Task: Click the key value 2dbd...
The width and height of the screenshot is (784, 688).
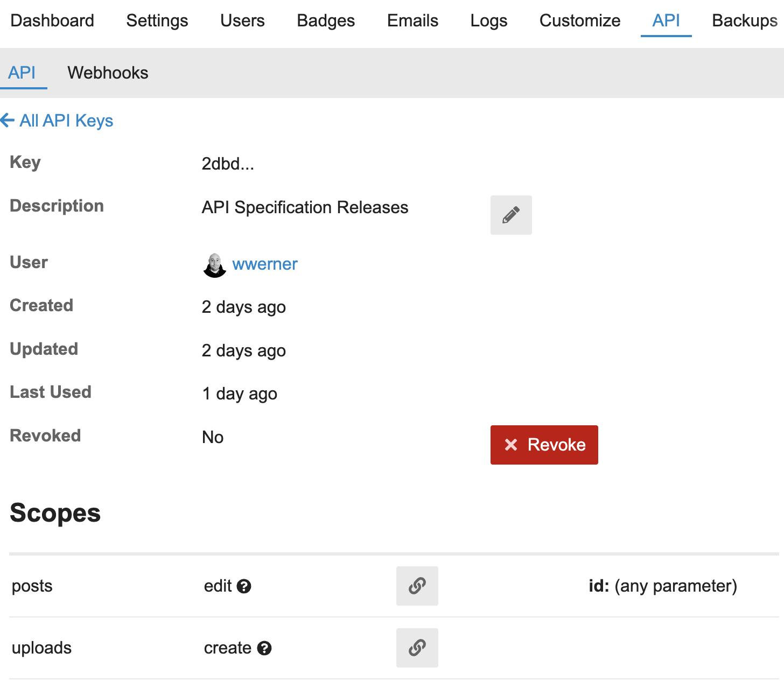Action: click(228, 164)
